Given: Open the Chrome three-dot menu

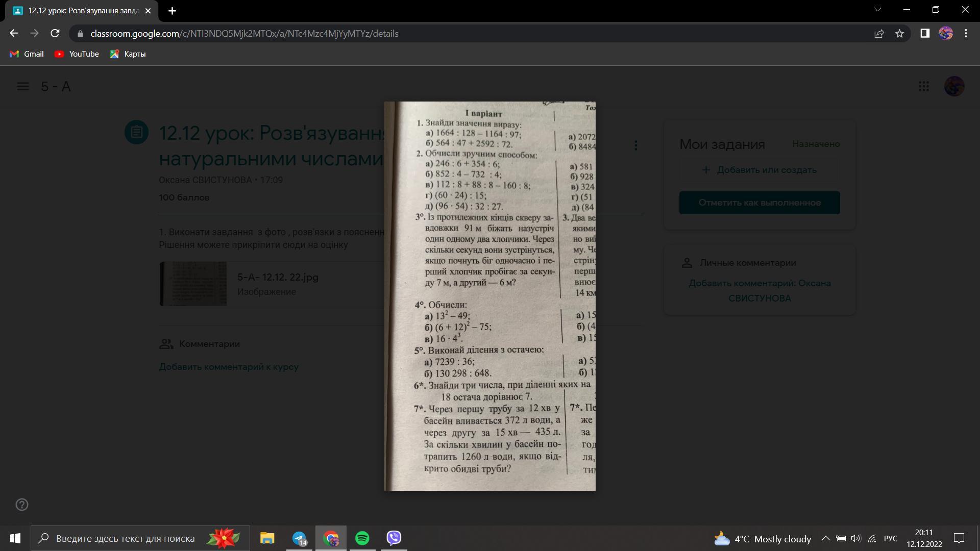Looking at the screenshot, I should point(966,34).
